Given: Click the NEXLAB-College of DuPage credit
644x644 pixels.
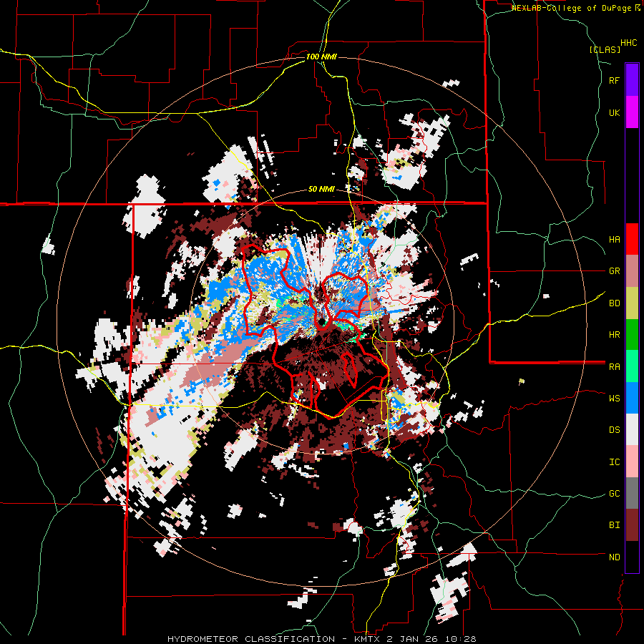Looking at the screenshot, I should pos(572,8).
